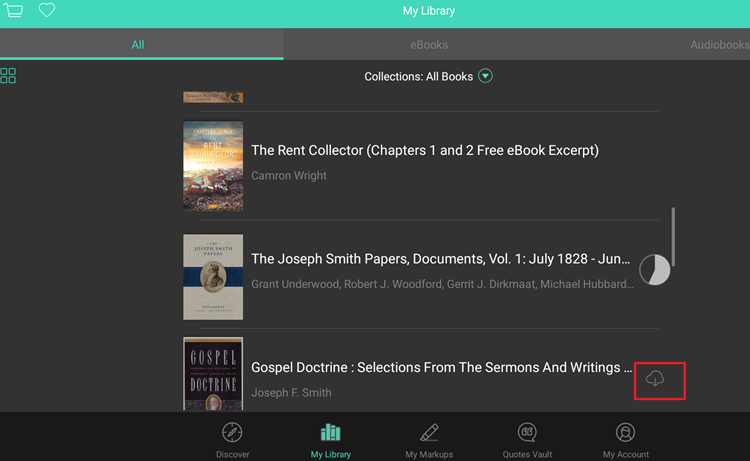Open partially visible book cover at list top
The image size is (750, 461).
(x=213, y=97)
